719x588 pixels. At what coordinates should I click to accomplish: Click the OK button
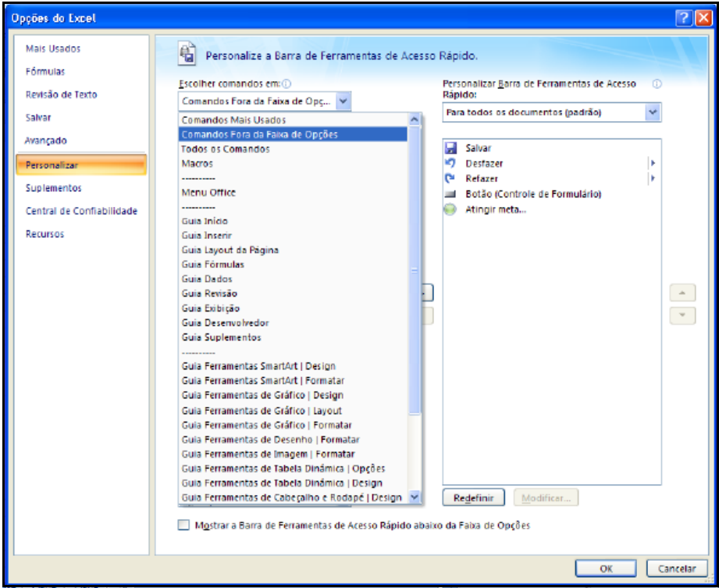[606, 568]
